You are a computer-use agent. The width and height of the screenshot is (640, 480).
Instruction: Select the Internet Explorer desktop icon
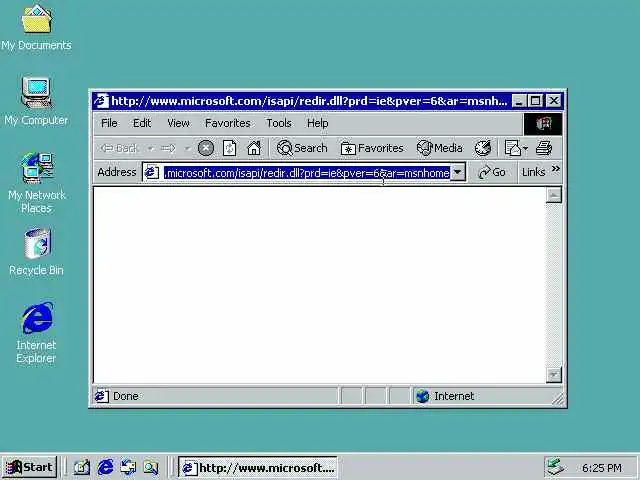coord(36,333)
